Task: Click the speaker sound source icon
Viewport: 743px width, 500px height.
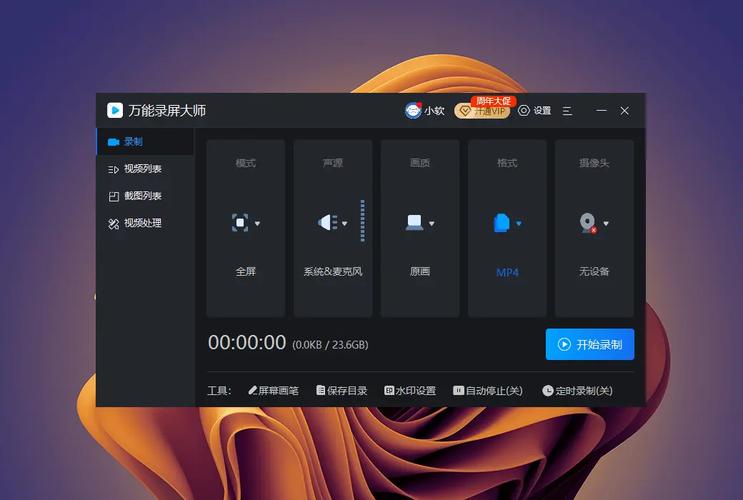Action: pyautogui.click(x=327, y=223)
